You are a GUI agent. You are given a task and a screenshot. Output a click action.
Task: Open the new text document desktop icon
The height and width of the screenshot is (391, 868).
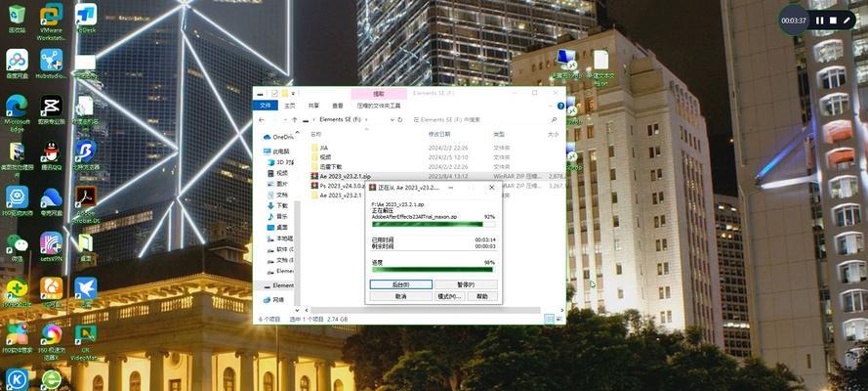[600, 67]
